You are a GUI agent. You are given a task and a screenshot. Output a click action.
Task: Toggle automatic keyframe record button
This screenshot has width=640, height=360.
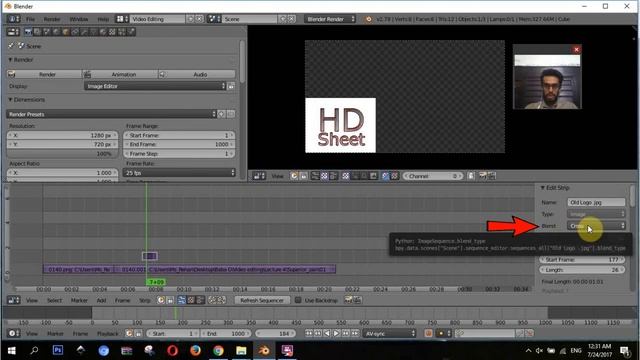tap(428, 333)
